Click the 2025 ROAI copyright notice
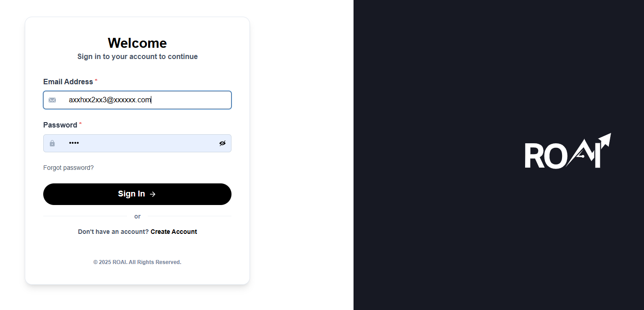The height and width of the screenshot is (310, 644). (137, 262)
